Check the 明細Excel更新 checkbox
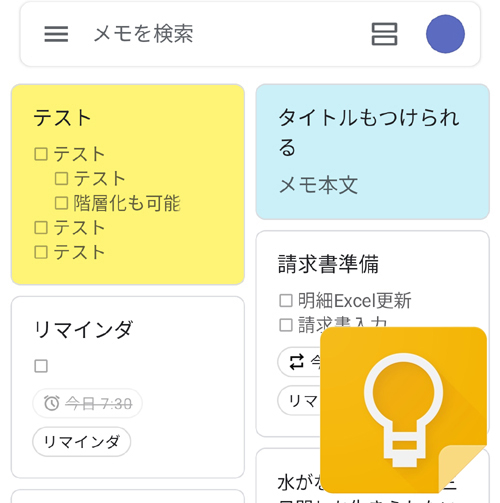 tap(286, 300)
